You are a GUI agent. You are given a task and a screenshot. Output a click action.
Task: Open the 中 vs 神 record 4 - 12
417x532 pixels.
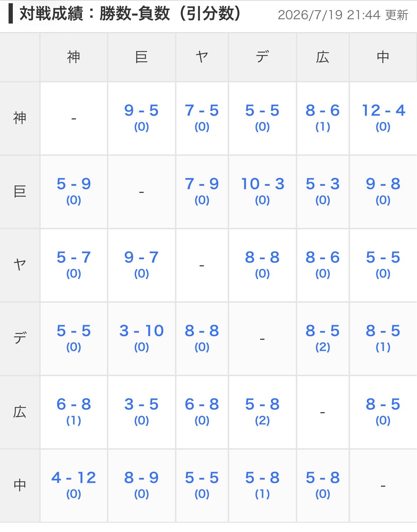click(74, 485)
